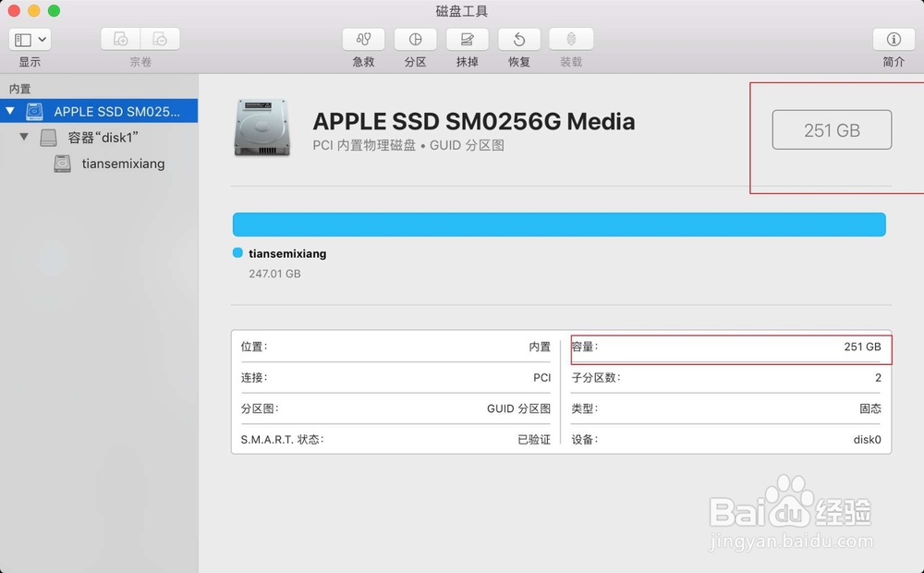This screenshot has width=924, height=573.
Task: Collapse the 容器 disk1 container triangle
Action: point(24,137)
